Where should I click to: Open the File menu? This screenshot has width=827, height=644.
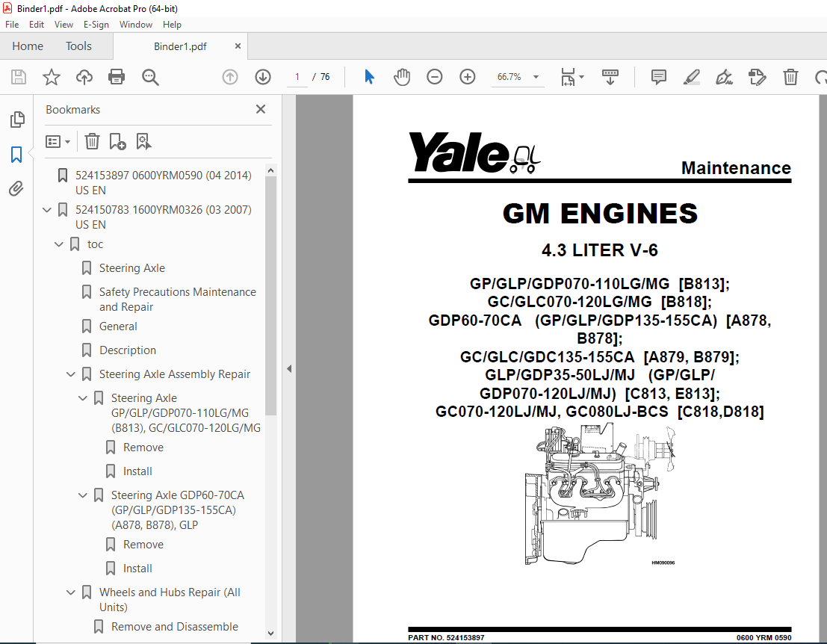click(12, 24)
